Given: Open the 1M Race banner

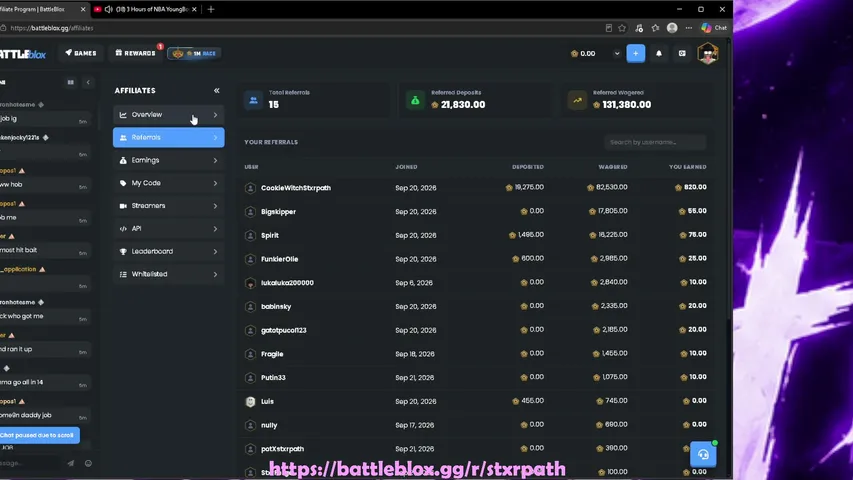Looking at the screenshot, I should (x=194, y=53).
